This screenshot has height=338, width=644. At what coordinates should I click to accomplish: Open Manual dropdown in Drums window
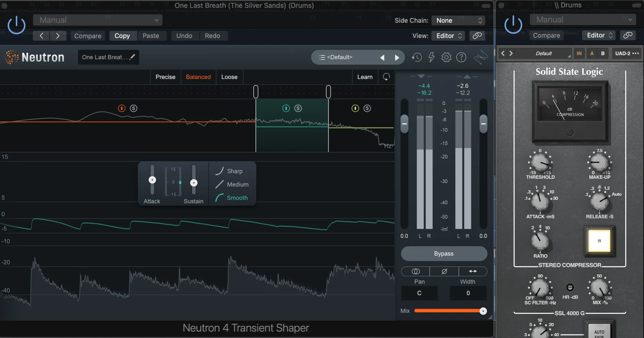pos(583,20)
